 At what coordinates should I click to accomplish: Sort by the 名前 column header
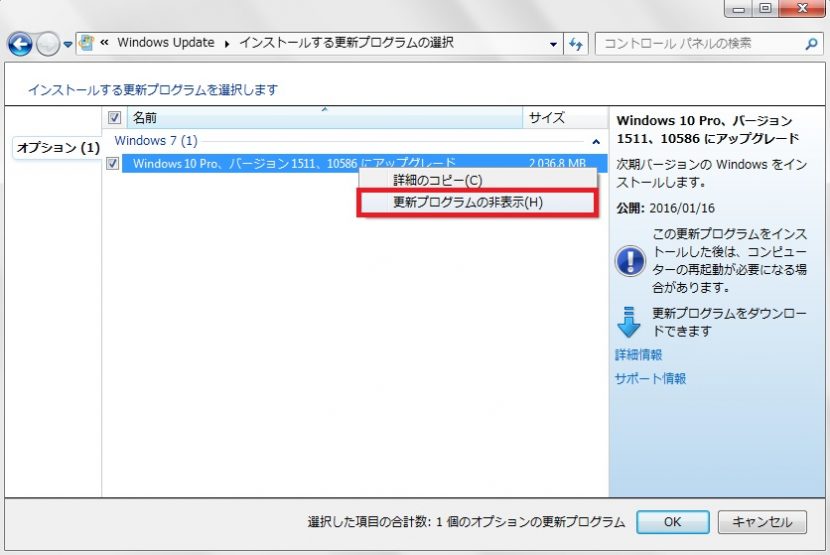coord(324,118)
